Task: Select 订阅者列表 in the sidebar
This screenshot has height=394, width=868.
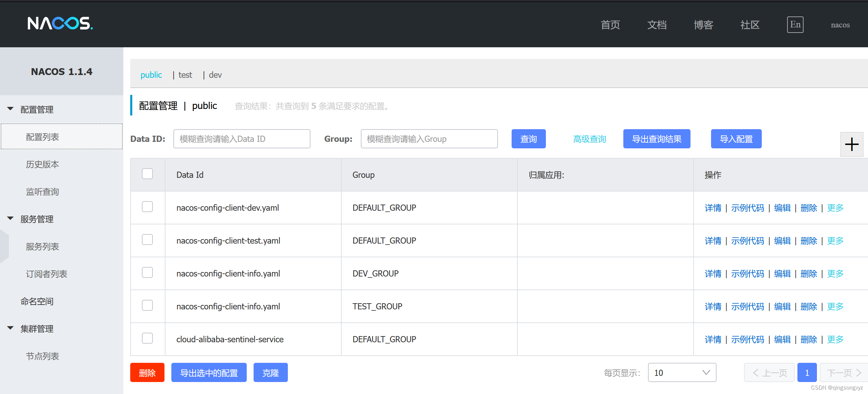Action: tap(47, 274)
